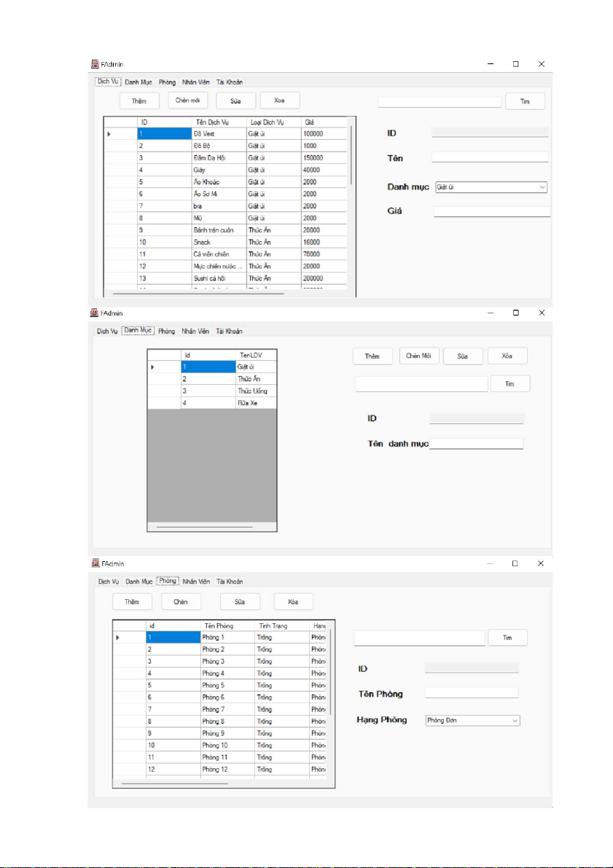Select the Sushi cá hồi service cell
Viewport: 613px width, 868px height.
point(219,278)
